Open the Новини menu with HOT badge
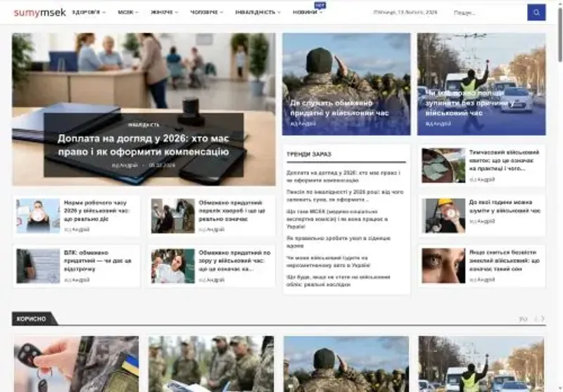563x392 pixels. tap(308, 12)
